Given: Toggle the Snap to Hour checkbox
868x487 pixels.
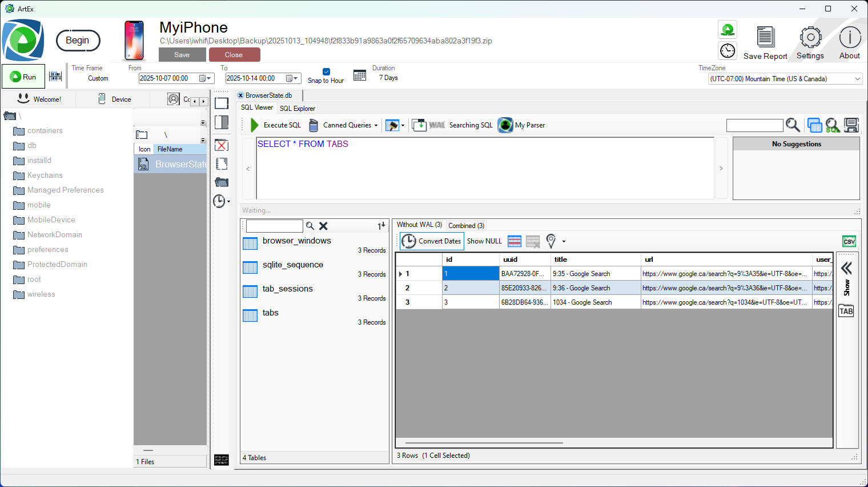Looking at the screenshot, I should coord(326,72).
